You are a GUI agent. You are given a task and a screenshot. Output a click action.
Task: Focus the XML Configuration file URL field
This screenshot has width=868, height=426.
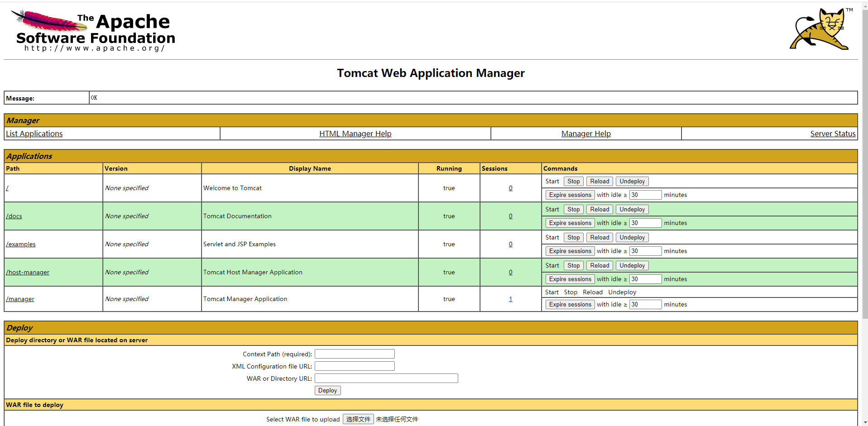pyautogui.click(x=355, y=366)
